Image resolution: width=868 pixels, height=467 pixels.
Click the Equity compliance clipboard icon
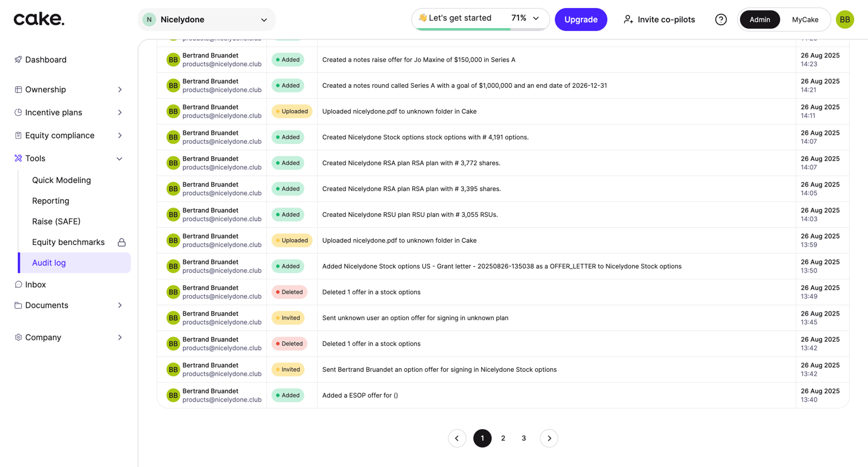pyautogui.click(x=18, y=135)
